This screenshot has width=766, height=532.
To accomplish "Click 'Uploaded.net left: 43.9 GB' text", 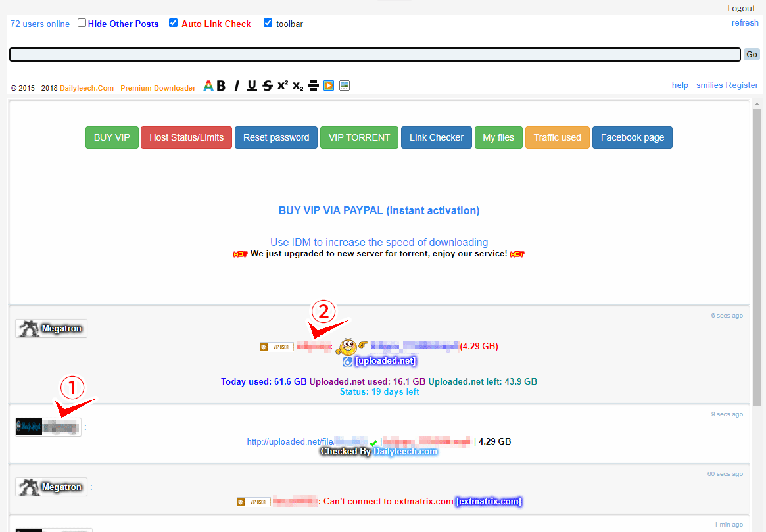I will pyautogui.click(x=483, y=382).
